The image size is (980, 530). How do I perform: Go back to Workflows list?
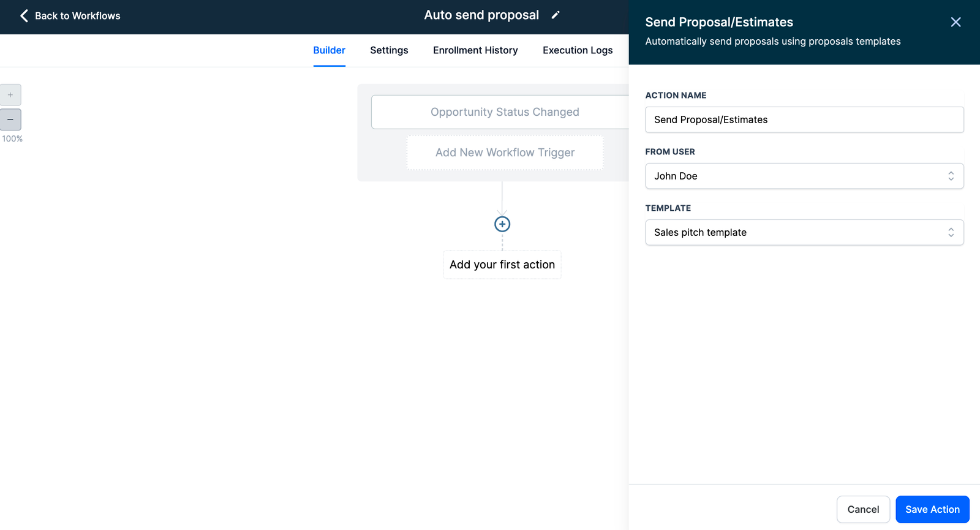coord(70,16)
